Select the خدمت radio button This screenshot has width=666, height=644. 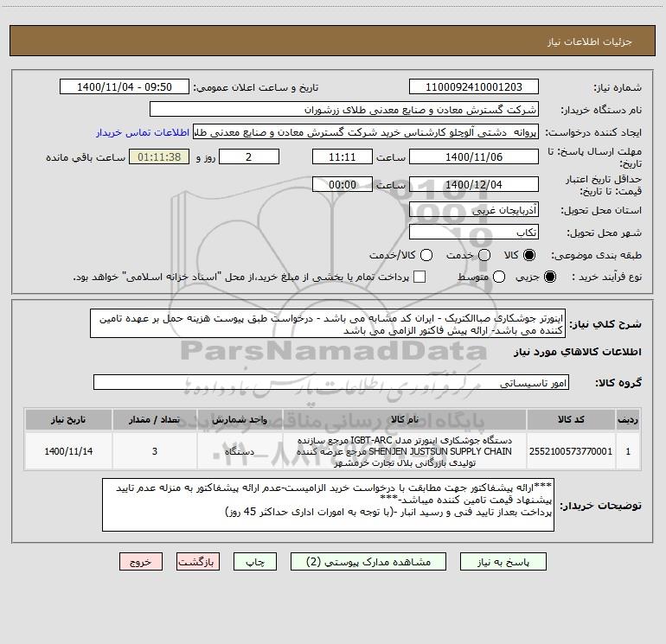point(484,255)
